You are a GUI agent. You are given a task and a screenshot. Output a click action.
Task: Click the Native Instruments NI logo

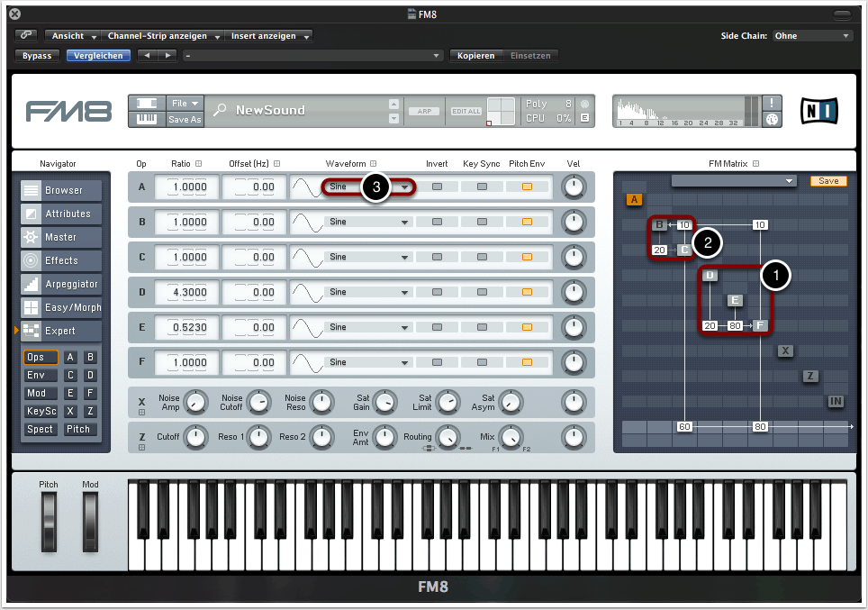[x=818, y=110]
